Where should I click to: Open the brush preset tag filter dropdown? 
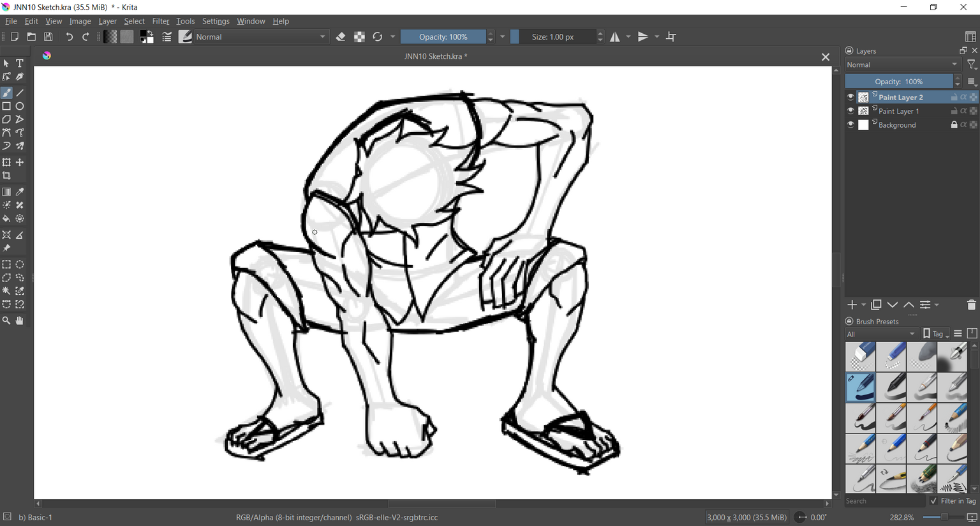[881, 334]
